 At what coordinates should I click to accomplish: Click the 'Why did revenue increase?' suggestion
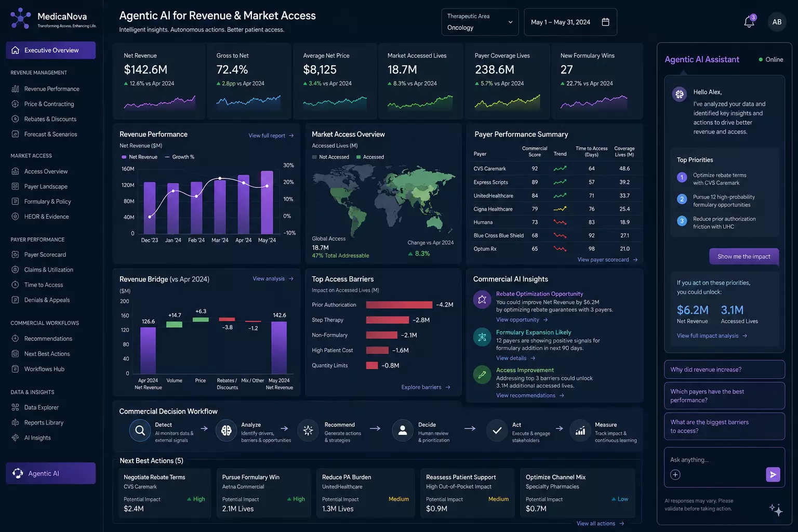(x=724, y=369)
